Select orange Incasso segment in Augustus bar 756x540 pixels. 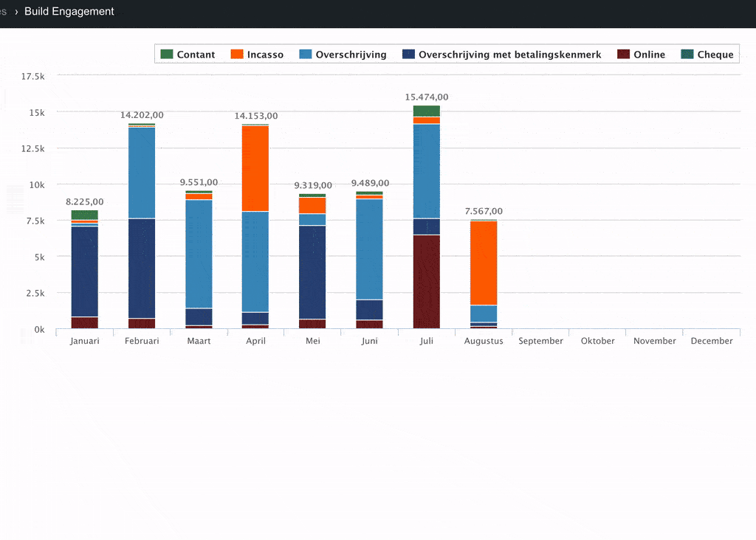[x=484, y=263]
